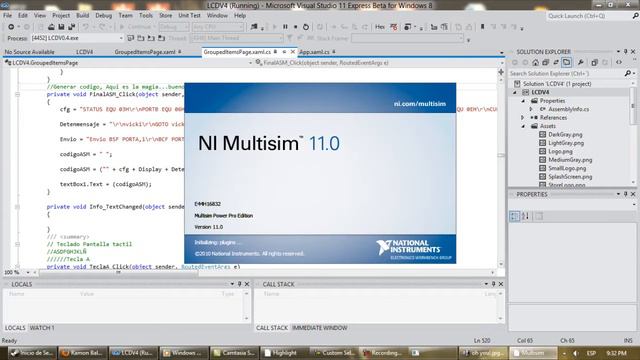Screen dimensions: 640x360
Task: Switch to the IMMEDIATE WINDOW tab
Action: (x=320, y=328)
